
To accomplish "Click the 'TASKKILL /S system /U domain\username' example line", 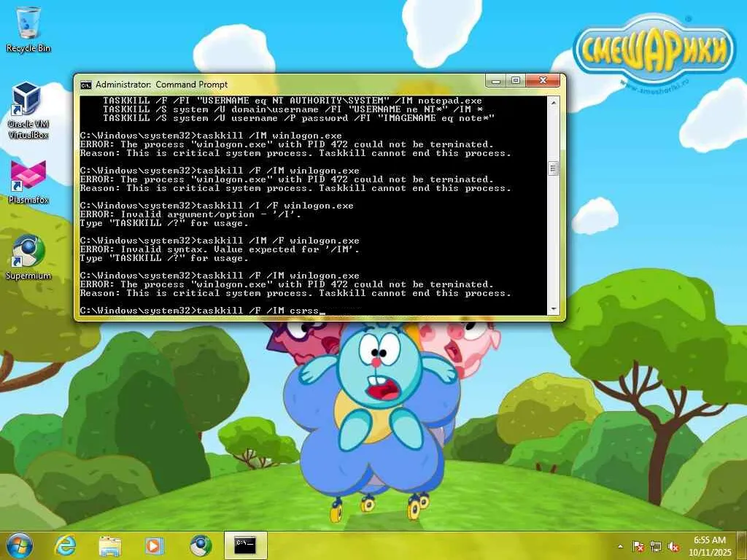I will pyautogui.click(x=293, y=109).
